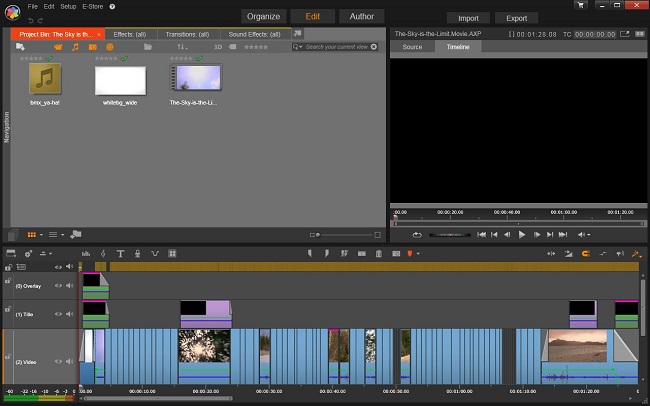Open the search options dropdown in library
Screen dimensions: 650x406
click(x=299, y=47)
